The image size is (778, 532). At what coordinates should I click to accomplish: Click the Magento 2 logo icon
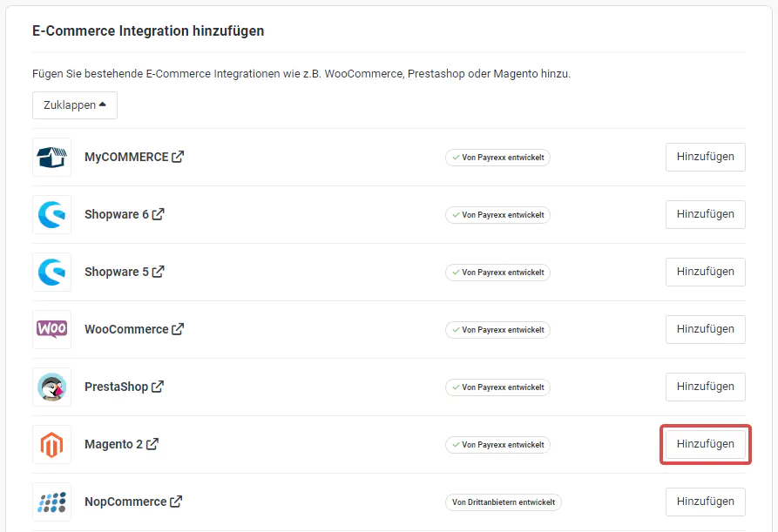[x=51, y=445]
